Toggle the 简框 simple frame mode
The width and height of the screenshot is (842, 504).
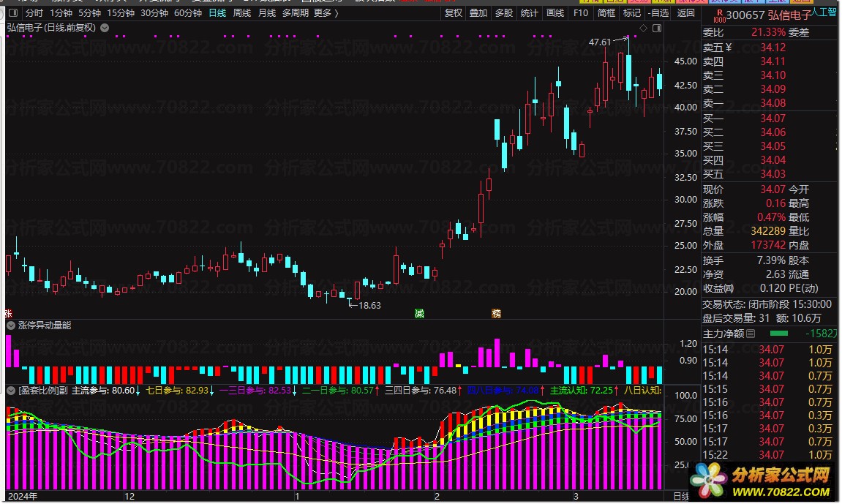606,13
